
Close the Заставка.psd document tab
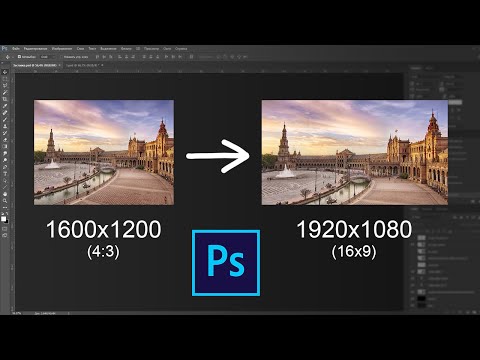click(60, 65)
